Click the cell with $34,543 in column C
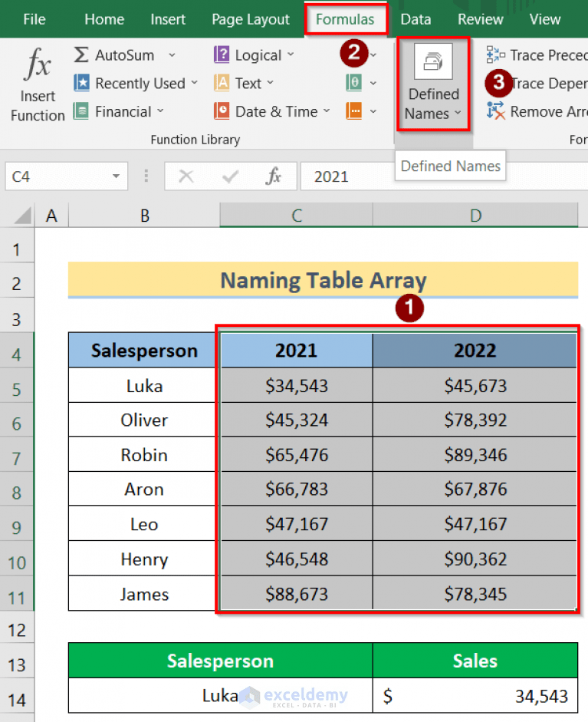588x722 pixels. pyautogui.click(x=297, y=385)
